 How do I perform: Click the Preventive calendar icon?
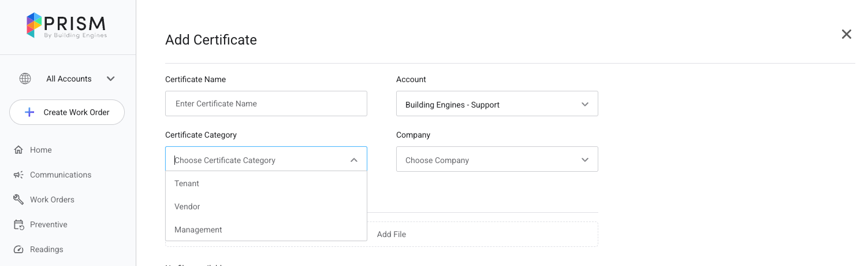tap(18, 224)
